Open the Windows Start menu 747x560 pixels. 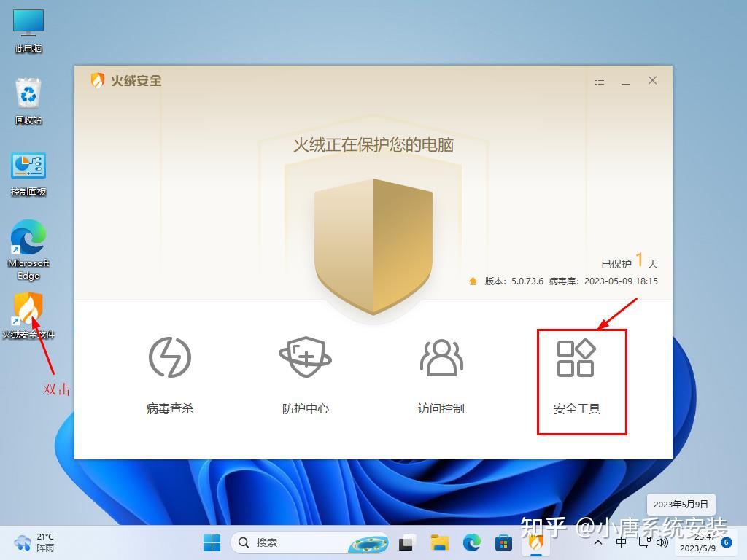click(x=212, y=542)
